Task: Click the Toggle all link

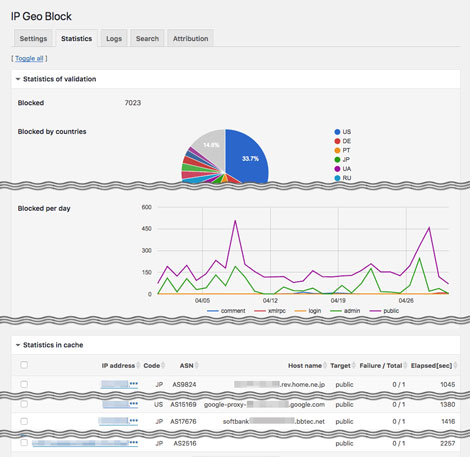Action: (x=29, y=58)
